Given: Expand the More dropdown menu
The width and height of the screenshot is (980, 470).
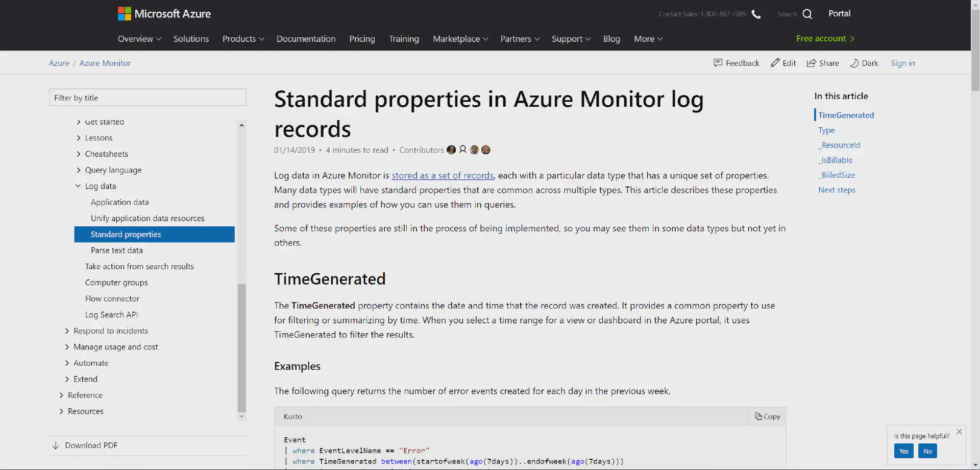Looking at the screenshot, I should 648,39.
